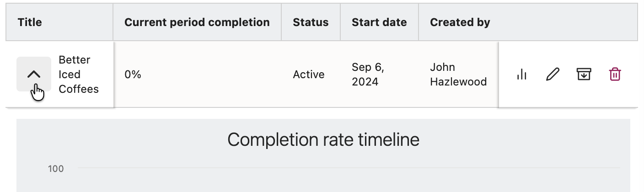This screenshot has height=192, width=644.
Task: Click the 100 axis label on the chart
Action: click(56, 169)
